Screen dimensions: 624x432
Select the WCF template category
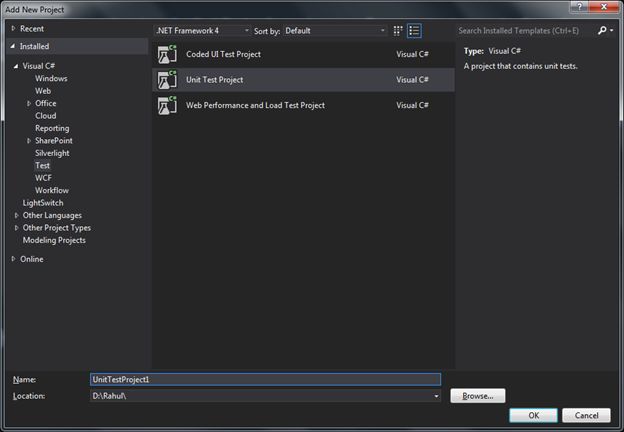[43, 178]
